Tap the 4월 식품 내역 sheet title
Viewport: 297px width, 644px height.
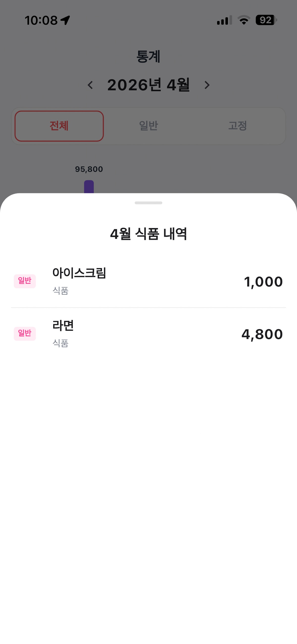tap(148, 234)
